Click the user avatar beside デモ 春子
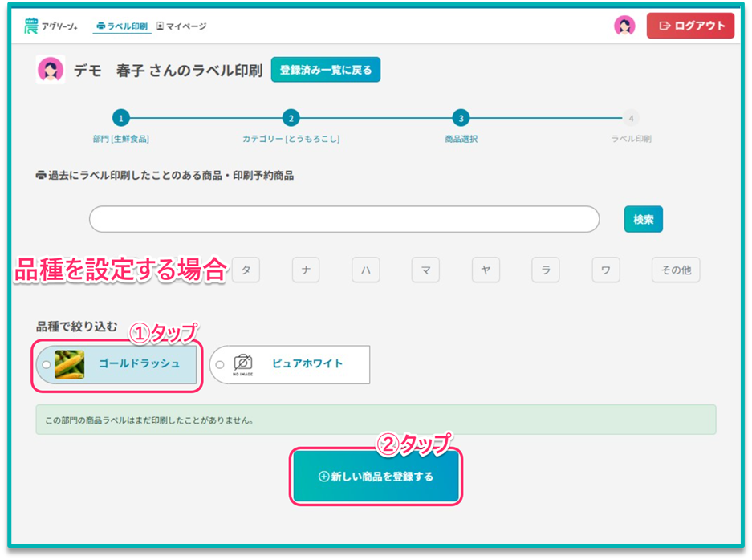752x560 pixels. tap(51, 70)
